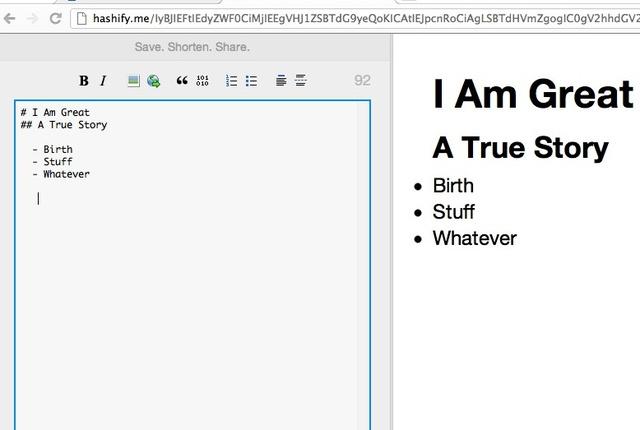This screenshot has height=430, width=640.
Task: Click the '# I Am Great' editor line
Action: coord(55,112)
